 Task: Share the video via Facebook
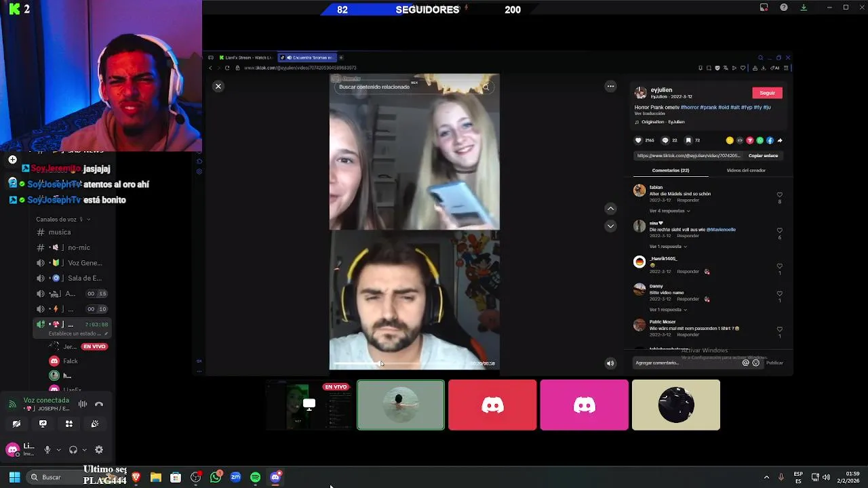770,140
